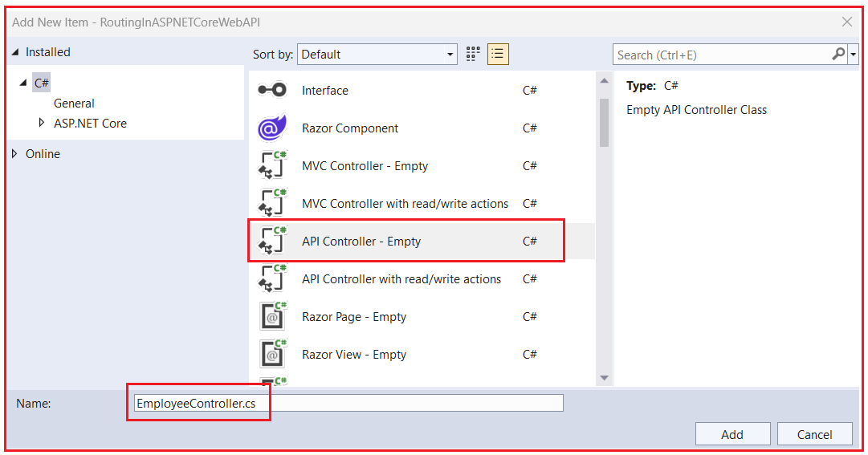Expand the Online category
868x455 pixels.
14,153
